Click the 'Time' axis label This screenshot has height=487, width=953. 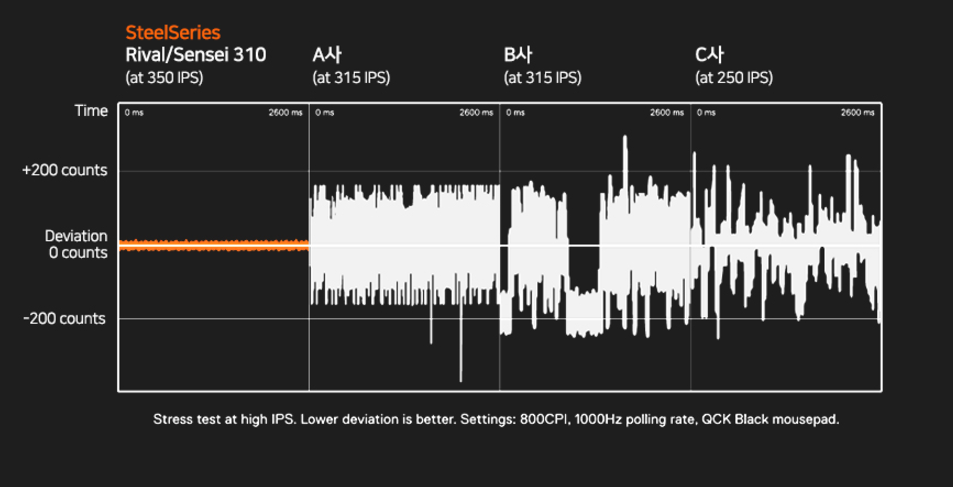click(91, 111)
